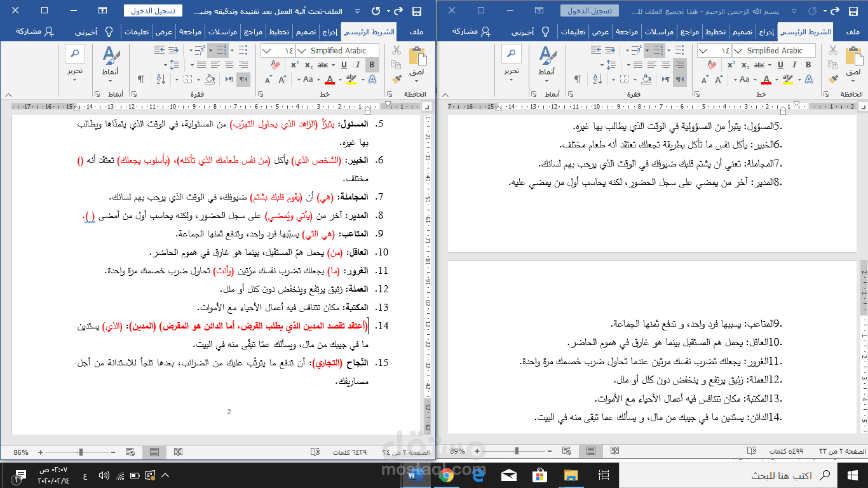
Task: Toggle right-to-left text direction in left window
Action: (x=243, y=79)
